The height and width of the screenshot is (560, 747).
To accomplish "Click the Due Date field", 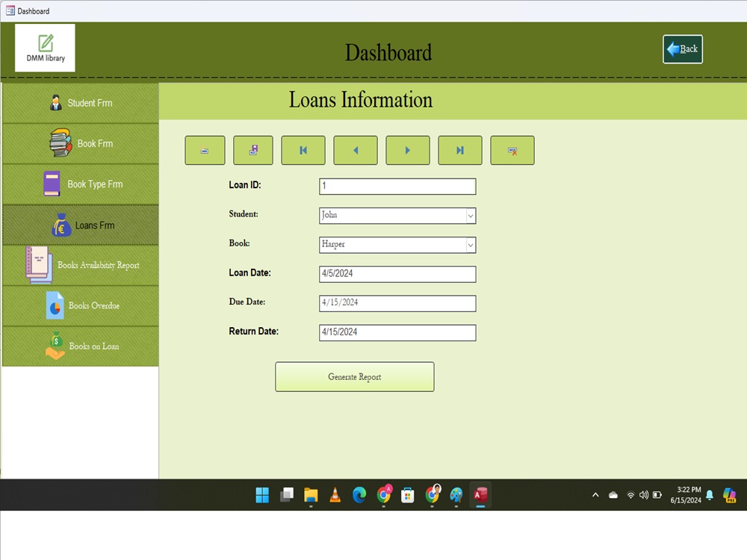I will (x=397, y=303).
